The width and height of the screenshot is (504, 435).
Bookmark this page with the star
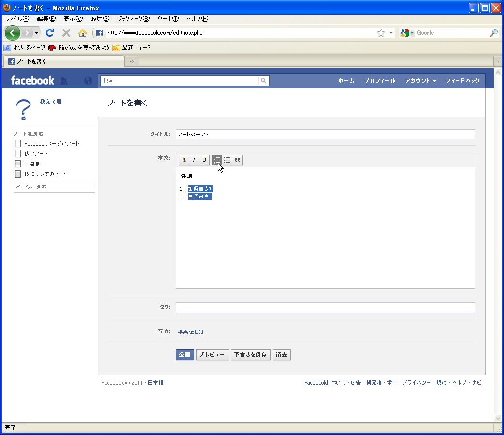[381, 33]
